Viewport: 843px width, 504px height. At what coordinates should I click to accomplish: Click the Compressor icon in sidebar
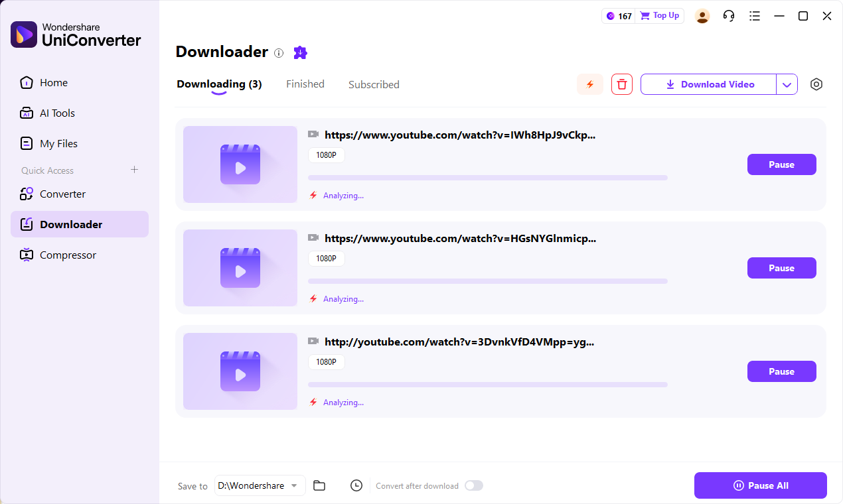click(x=27, y=255)
